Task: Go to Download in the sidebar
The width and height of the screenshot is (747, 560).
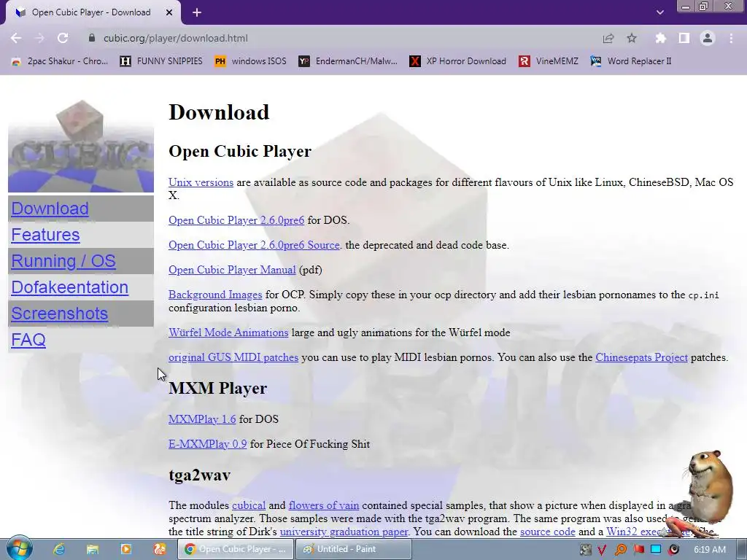Action: [50, 209]
